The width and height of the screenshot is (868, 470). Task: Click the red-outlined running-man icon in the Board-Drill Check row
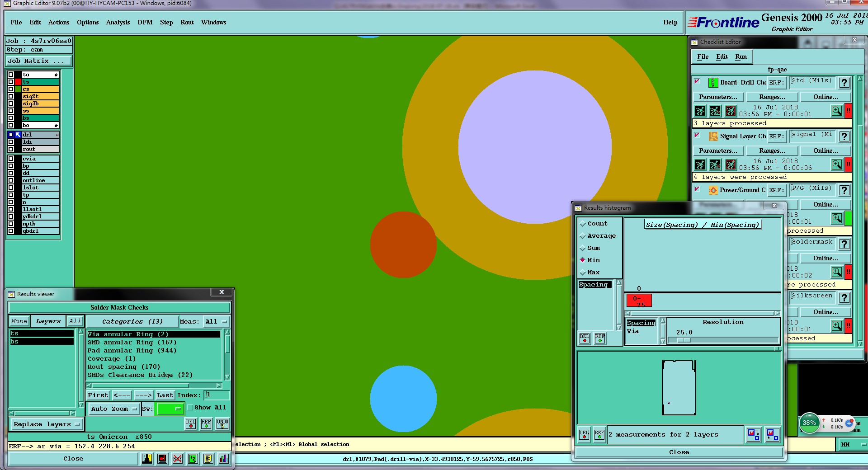[731, 111]
